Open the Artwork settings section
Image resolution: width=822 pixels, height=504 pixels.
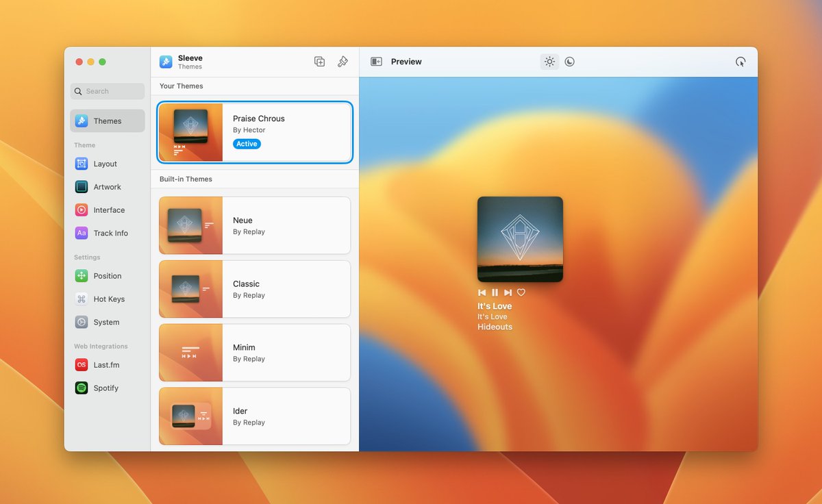108,187
